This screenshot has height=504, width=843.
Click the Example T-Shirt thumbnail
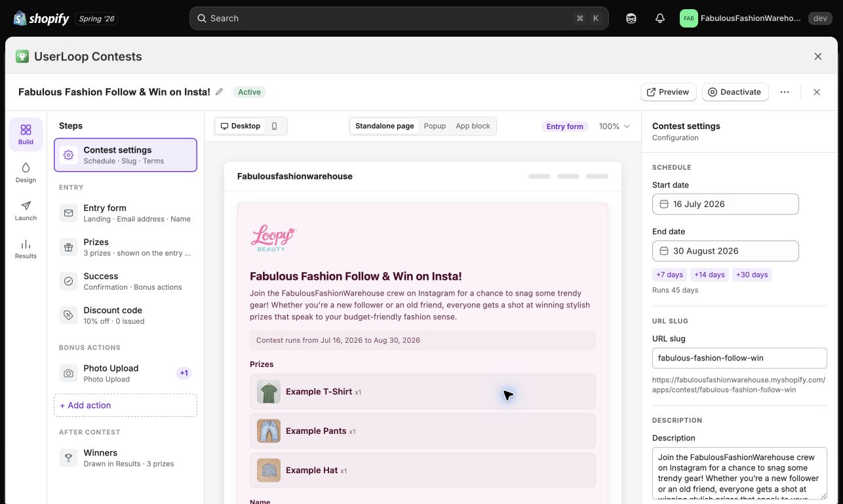269,392
